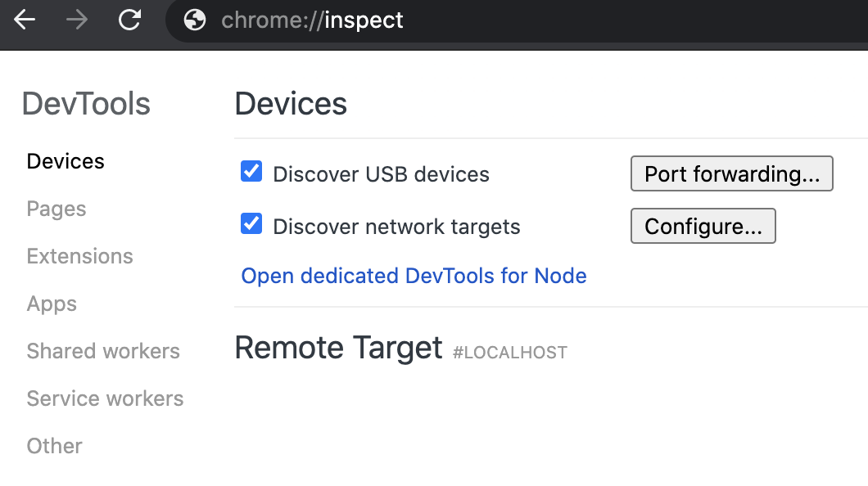868x486 pixels.
Task: Toggle Discover network targets checkbox
Action: [x=251, y=223]
